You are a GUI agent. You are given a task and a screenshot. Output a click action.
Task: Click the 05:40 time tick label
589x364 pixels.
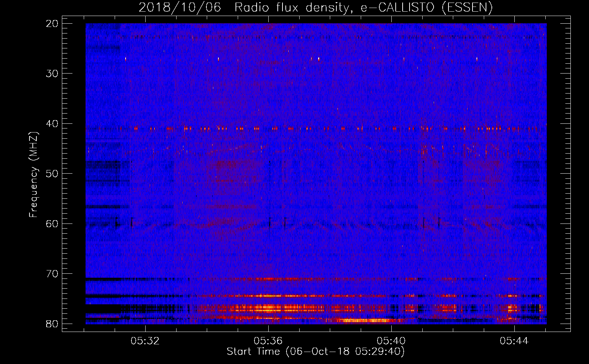[391, 341]
